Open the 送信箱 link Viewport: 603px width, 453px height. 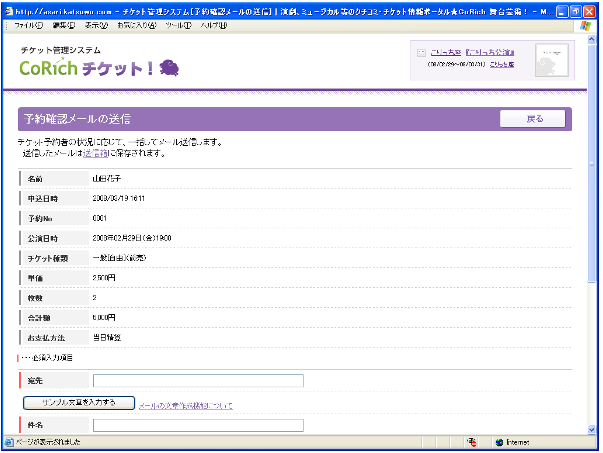pos(96,154)
